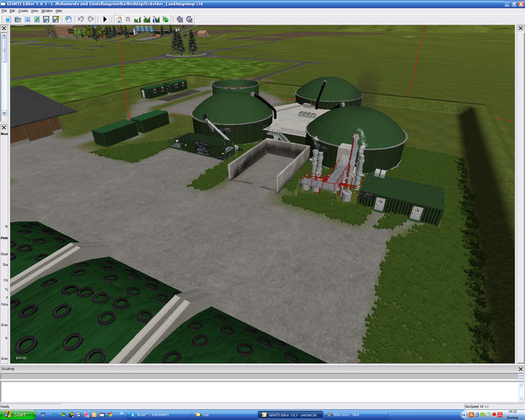Click the Save As floppy icon
The image size is (525, 420).
coord(55,20)
